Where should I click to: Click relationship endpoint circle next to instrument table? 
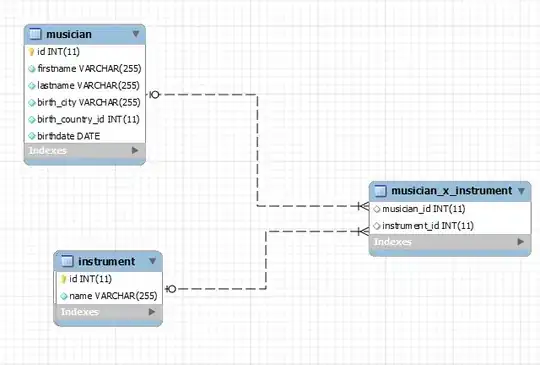coord(172,289)
